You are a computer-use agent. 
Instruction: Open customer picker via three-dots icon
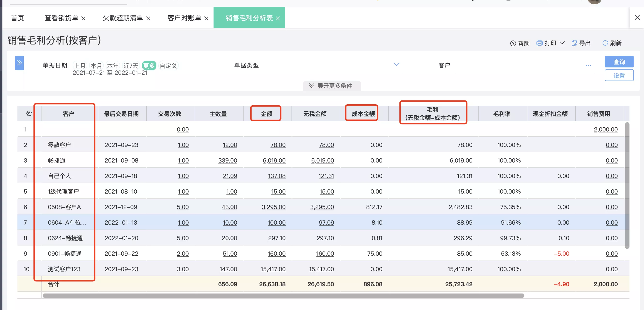pyautogui.click(x=588, y=65)
